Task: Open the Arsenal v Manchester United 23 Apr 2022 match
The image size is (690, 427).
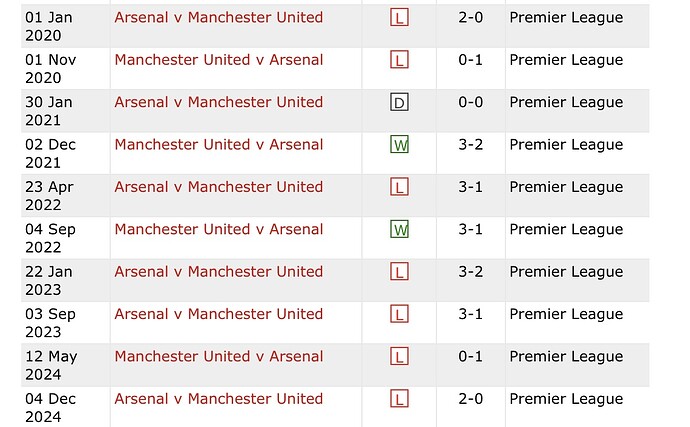Action: click(219, 187)
